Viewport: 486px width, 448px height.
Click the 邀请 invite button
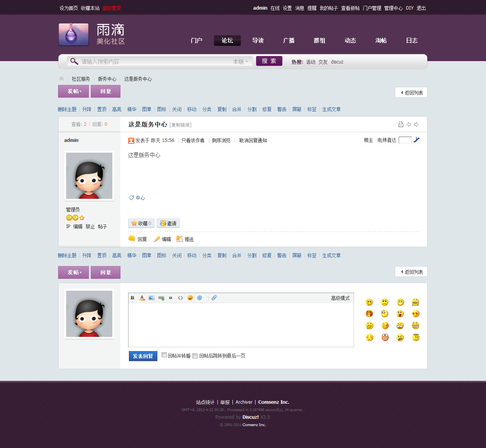coord(168,223)
